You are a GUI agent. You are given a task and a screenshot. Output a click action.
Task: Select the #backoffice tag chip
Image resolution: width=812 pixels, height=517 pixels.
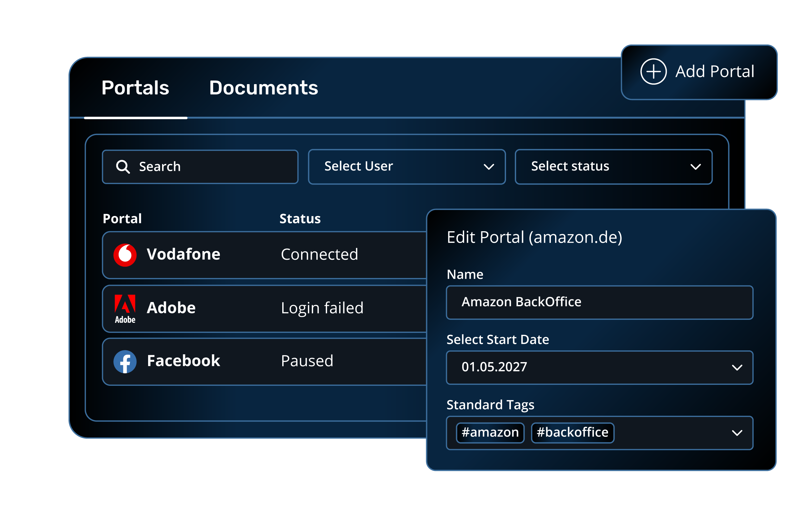click(x=573, y=433)
